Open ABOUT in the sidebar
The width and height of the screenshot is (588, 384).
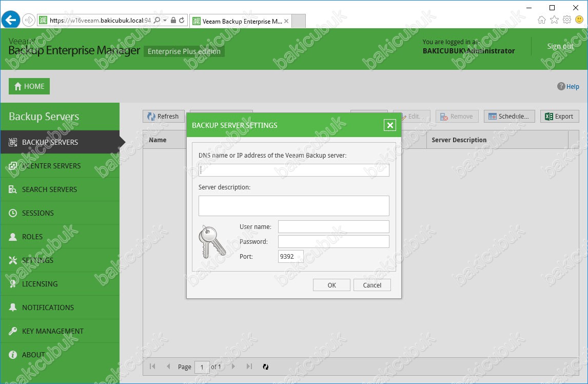(x=60, y=355)
